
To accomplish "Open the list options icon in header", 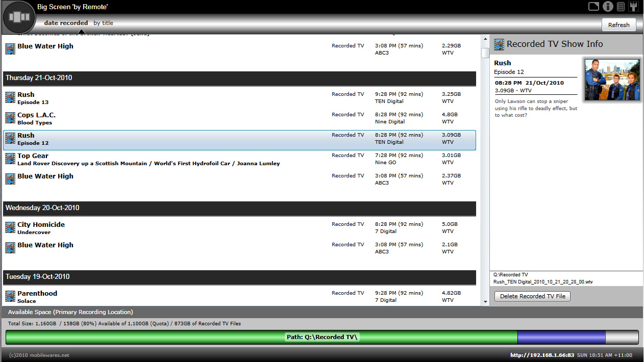I will tap(621, 6).
